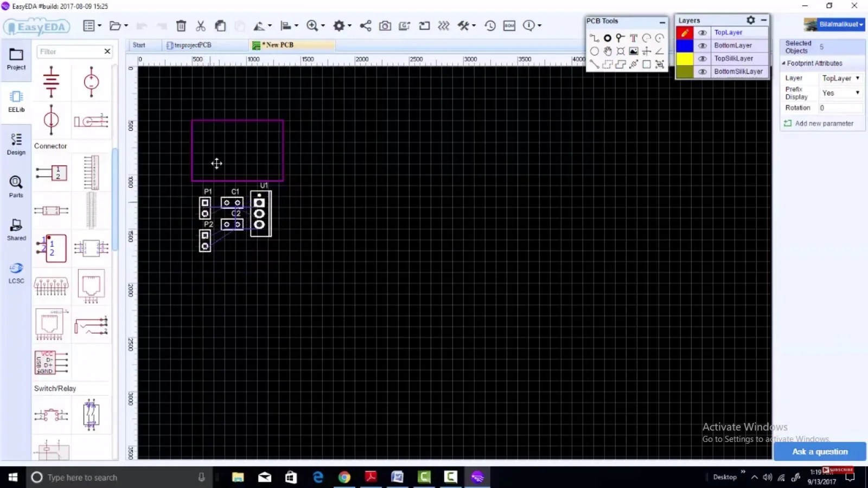Viewport: 868px width, 488px height.
Task: Click the Share icon in toolbar
Action: pyautogui.click(x=366, y=25)
